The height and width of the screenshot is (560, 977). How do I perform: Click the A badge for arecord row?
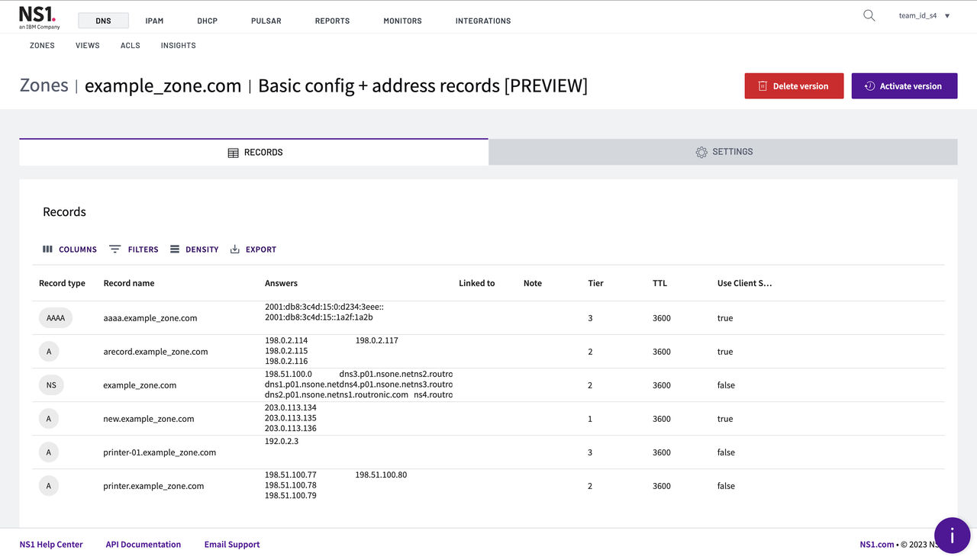click(x=49, y=352)
